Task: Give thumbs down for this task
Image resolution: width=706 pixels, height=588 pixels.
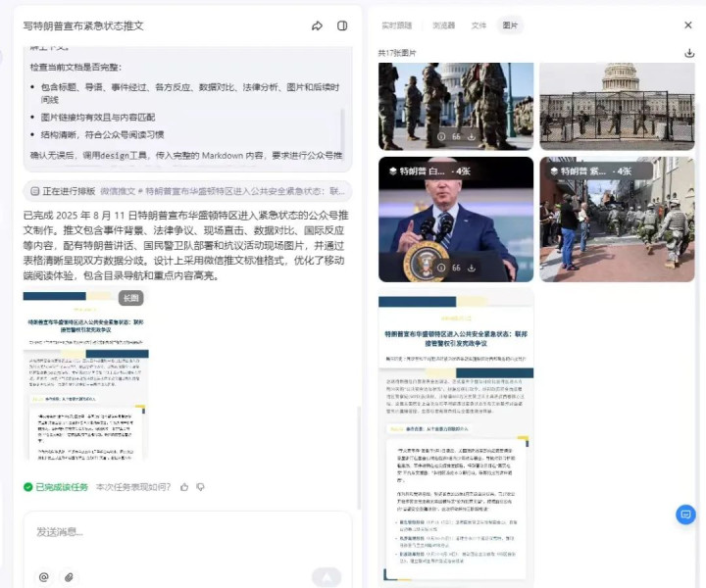Action: coord(200,487)
